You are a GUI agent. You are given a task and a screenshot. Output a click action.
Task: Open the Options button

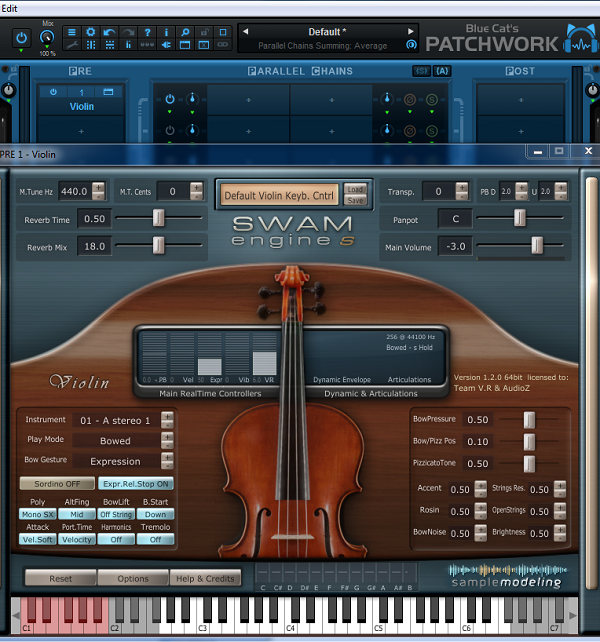tap(133, 578)
